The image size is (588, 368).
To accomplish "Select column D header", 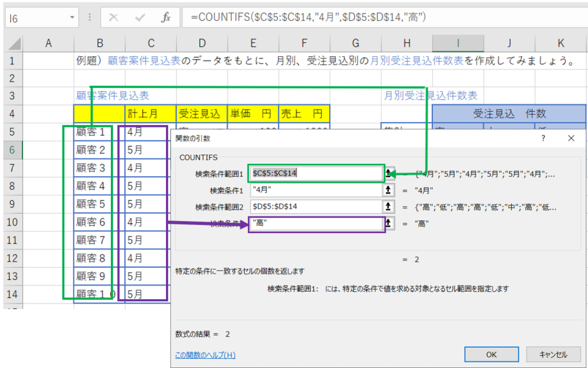I will (202, 42).
